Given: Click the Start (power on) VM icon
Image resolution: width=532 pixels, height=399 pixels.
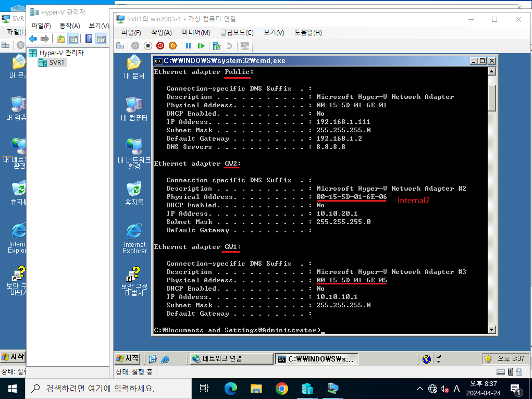Looking at the screenshot, I should [135, 46].
